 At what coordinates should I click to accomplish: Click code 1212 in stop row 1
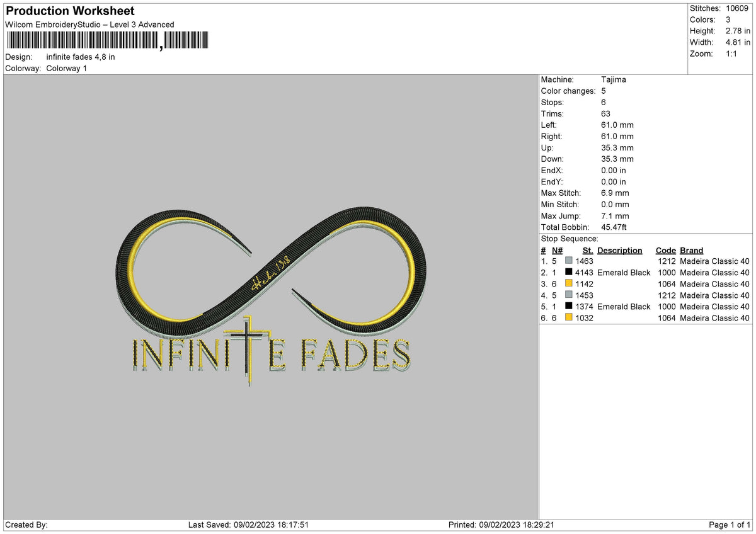tap(667, 261)
